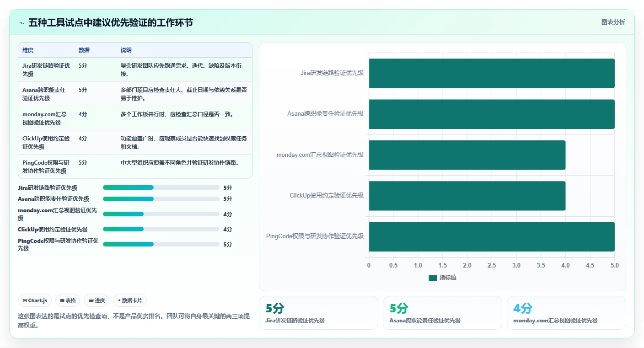The image size is (644, 348).
Task: Click the ClickUp bar in the chart
Action: 467,196
